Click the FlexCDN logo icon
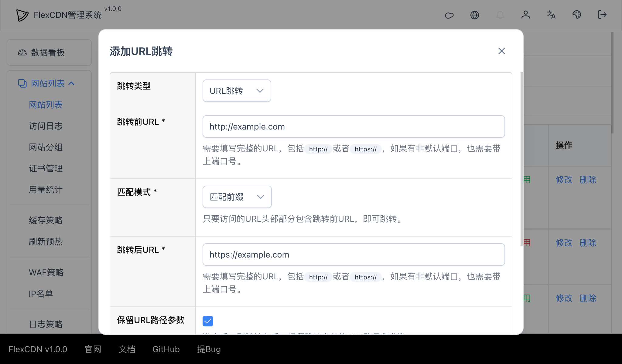Screen dimensions: 622x364 (22, 15)
